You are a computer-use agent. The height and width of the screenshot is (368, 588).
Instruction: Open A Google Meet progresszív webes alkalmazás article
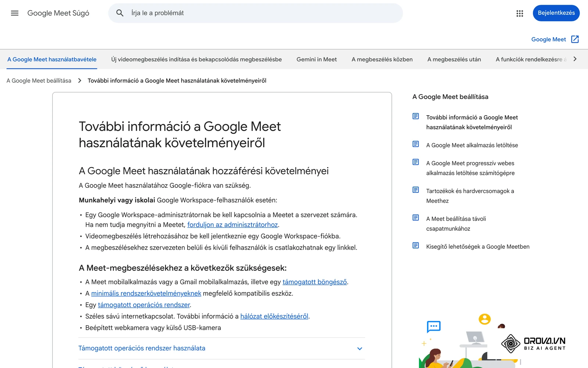point(470,168)
